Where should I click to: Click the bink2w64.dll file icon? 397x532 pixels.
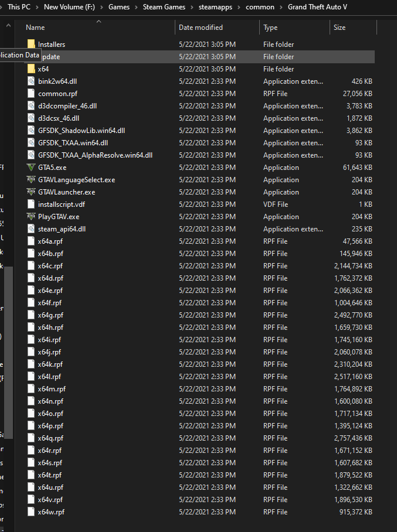point(31,81)
